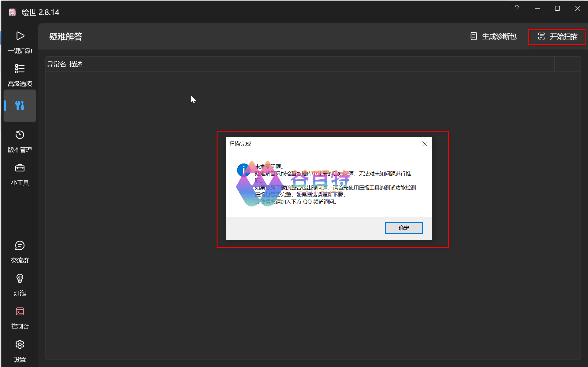Viewport: 588px width, 367px height.
Task: Click the 异常名 column header
Action: point(56,64)
